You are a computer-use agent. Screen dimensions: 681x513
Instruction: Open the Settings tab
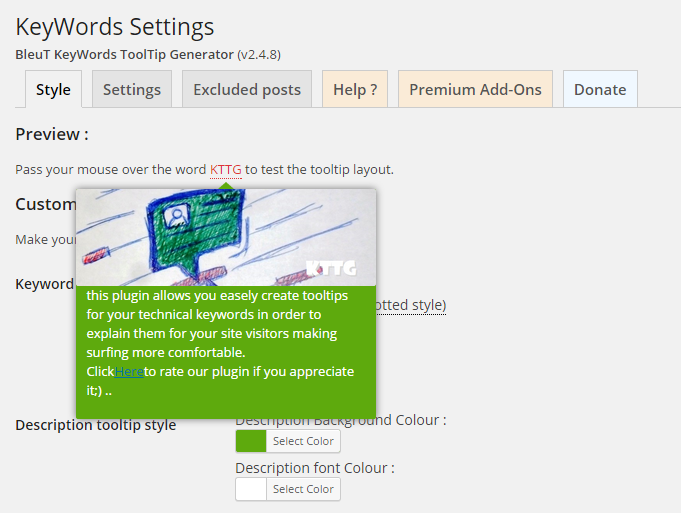(132, 89)
